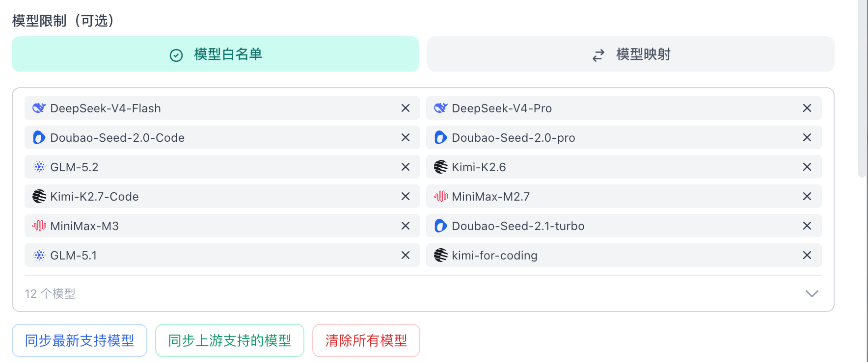This screenshot has height=362, width=868.
Task: Click the 同步上游支持的模型 button
Action: 230,340
